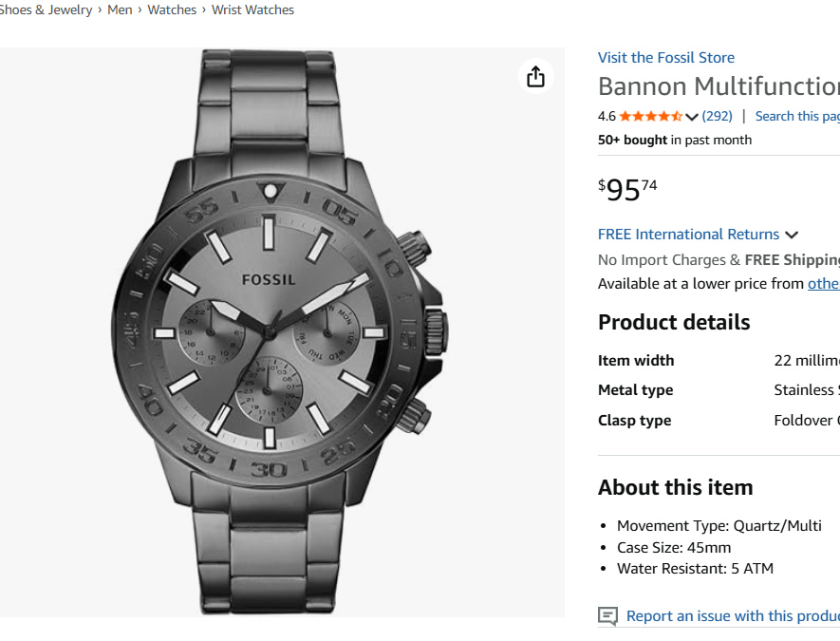Go to Shoes & Jewelry breadcrumb
Viewport: 840px width, 641px height.
(46, 9)
